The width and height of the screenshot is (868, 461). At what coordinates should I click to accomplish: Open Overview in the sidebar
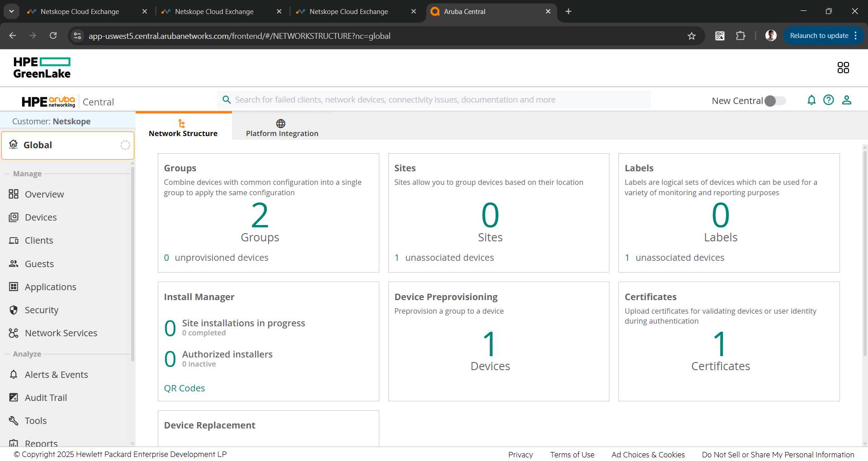44,194
